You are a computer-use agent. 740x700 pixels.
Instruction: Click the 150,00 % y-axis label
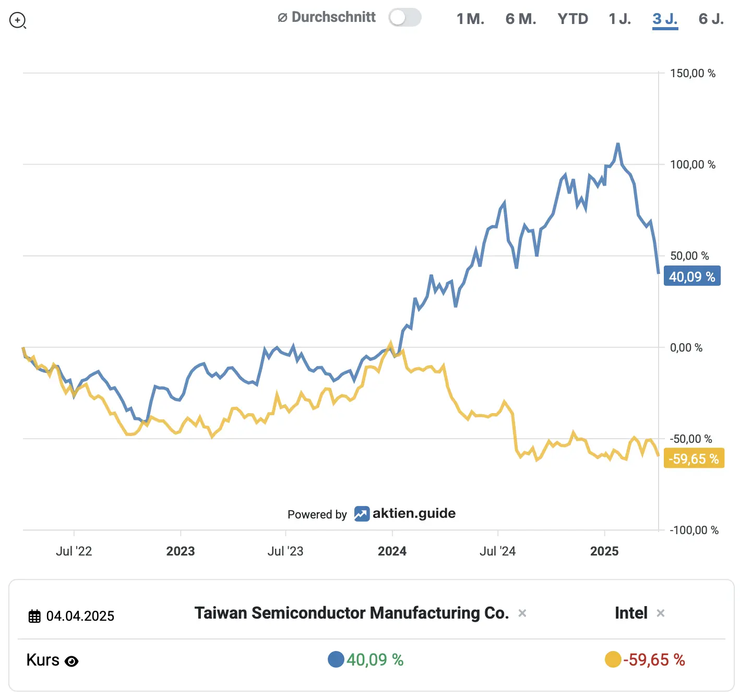pos(693,74)
